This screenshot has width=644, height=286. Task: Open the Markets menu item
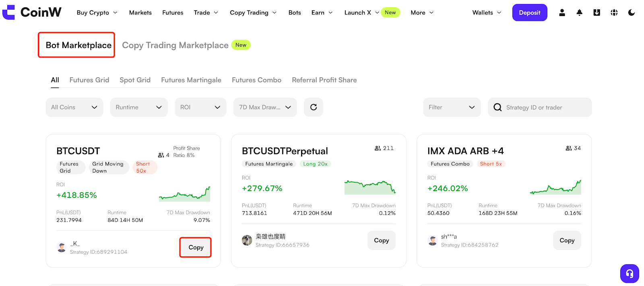(x=140, y=13)
